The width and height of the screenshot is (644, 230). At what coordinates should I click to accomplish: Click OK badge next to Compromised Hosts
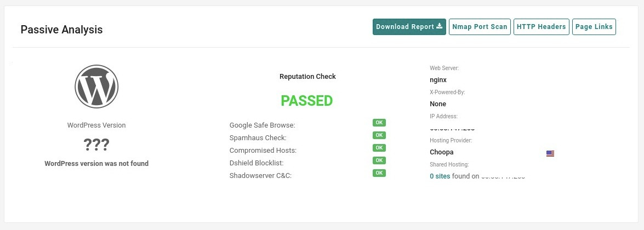(x=379, y=148)
